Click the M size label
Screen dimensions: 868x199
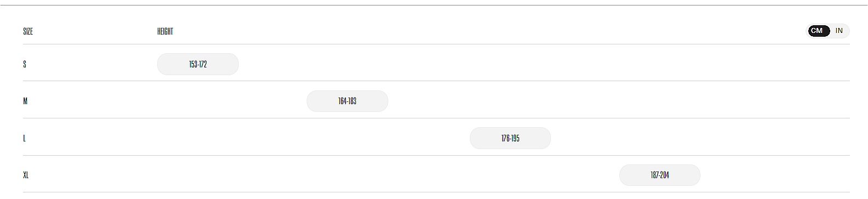point(25,101)
